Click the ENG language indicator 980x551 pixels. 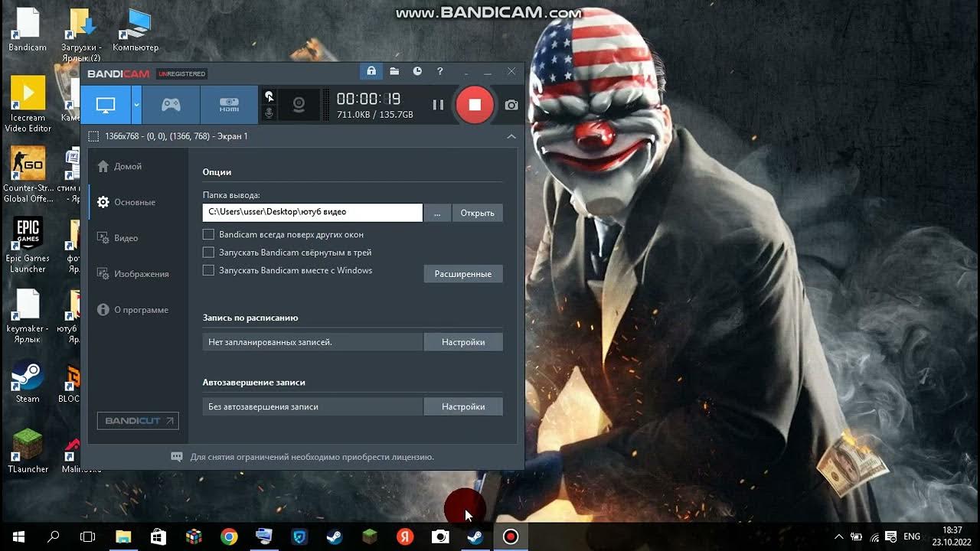pos(912,536)
